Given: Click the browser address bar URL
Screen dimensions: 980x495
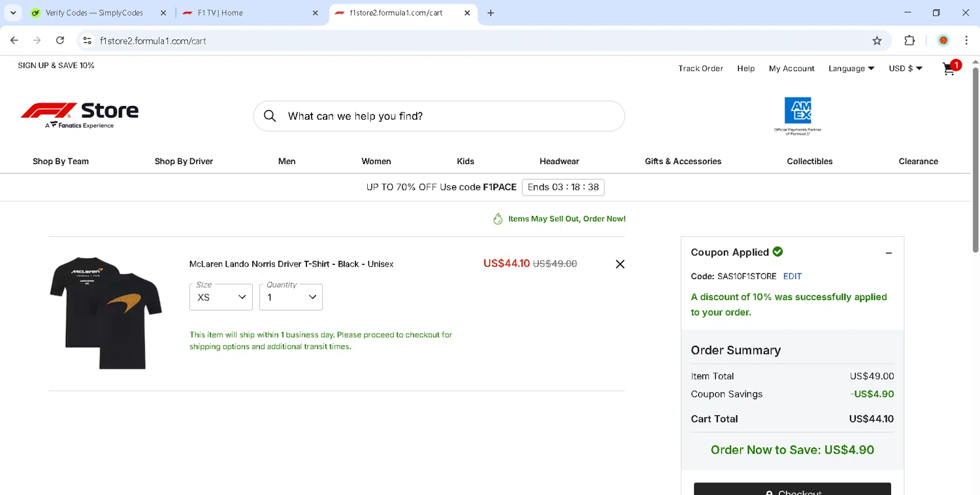Looking at the screenshot, I should pos(153,41).
